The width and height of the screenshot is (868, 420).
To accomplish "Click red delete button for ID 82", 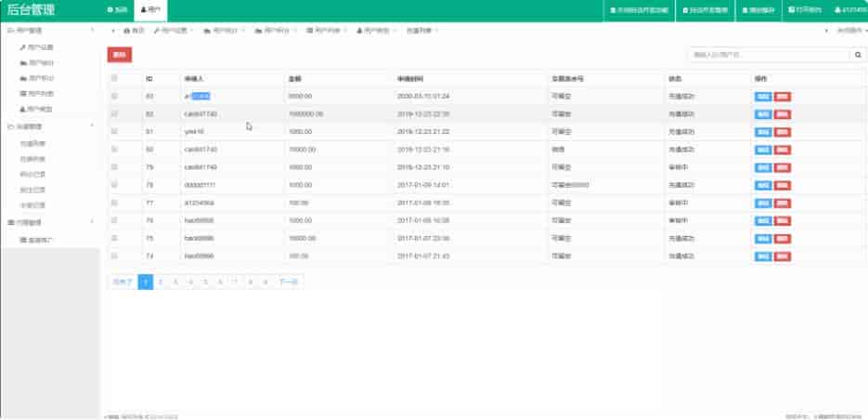I will click(783, 113).
